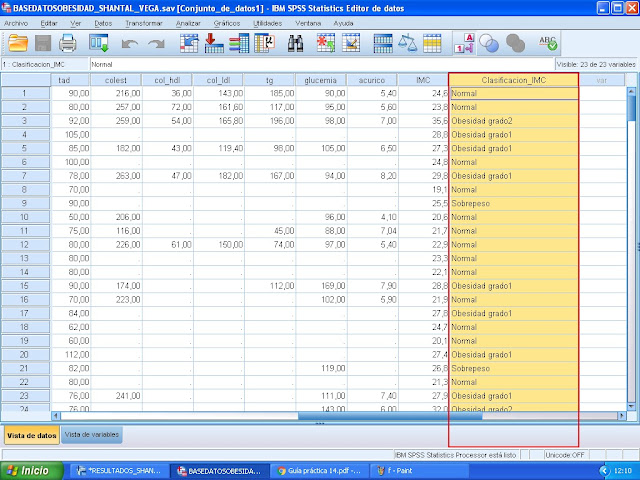Click the 35,6 IMC cell in row 3
Image resolution: width=640 pixels, height=480 pixels.
[x=423, y=121]
